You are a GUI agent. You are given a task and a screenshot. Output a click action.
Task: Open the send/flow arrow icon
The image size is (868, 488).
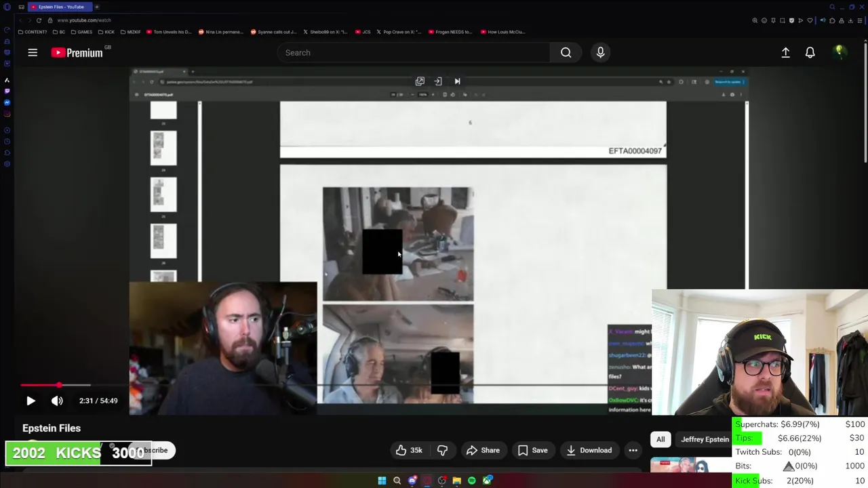[801, 20]
